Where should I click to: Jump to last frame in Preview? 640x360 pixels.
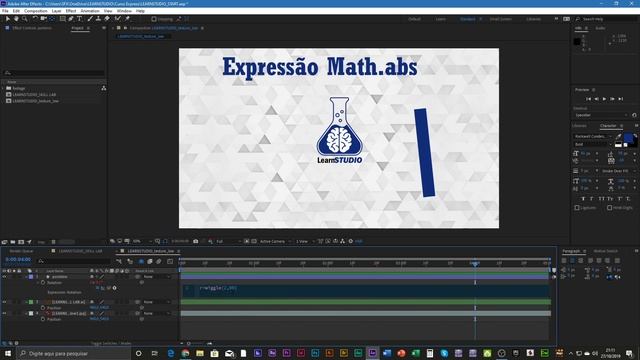(621, 99)
